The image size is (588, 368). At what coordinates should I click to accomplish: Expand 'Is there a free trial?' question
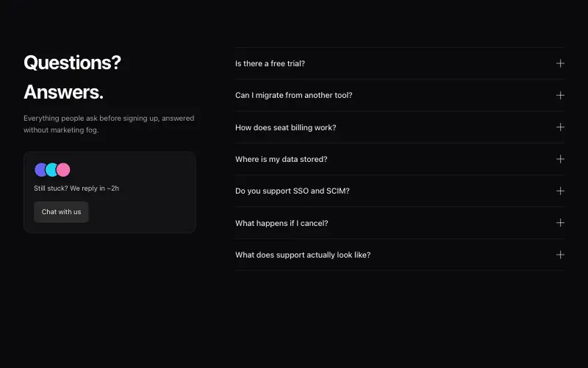(400, 63)
